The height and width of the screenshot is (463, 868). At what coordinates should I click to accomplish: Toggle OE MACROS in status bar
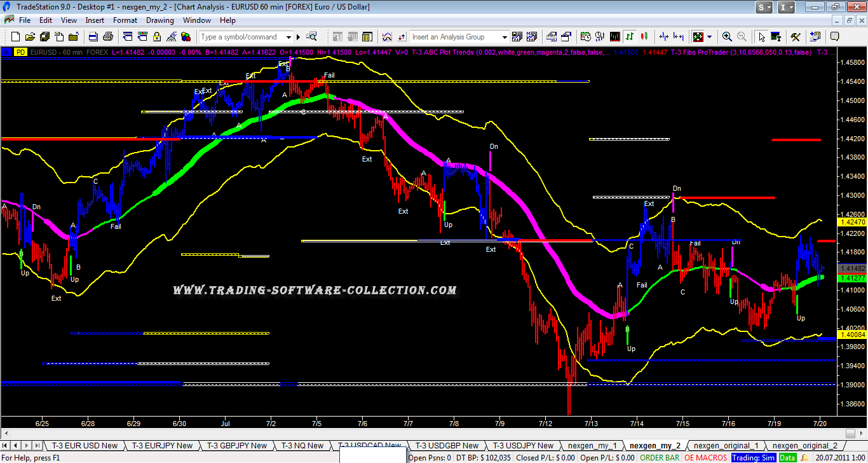(x=705, y=457)
